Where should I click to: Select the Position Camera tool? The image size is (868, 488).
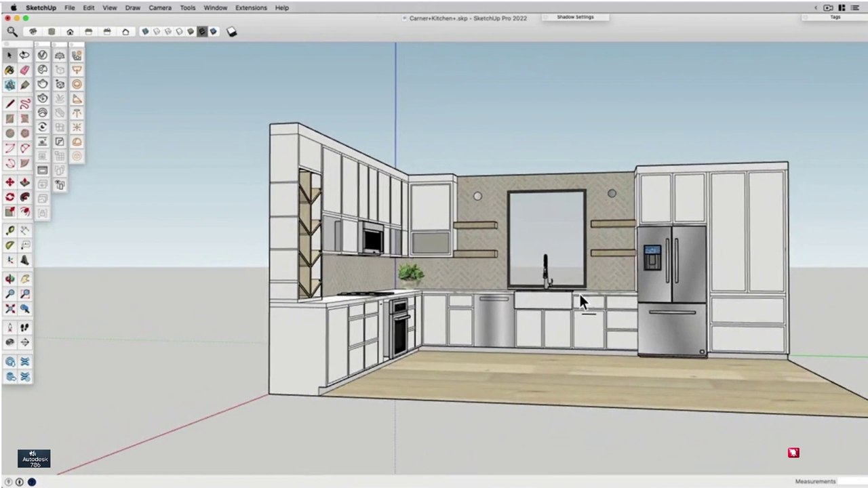point(9,327)
